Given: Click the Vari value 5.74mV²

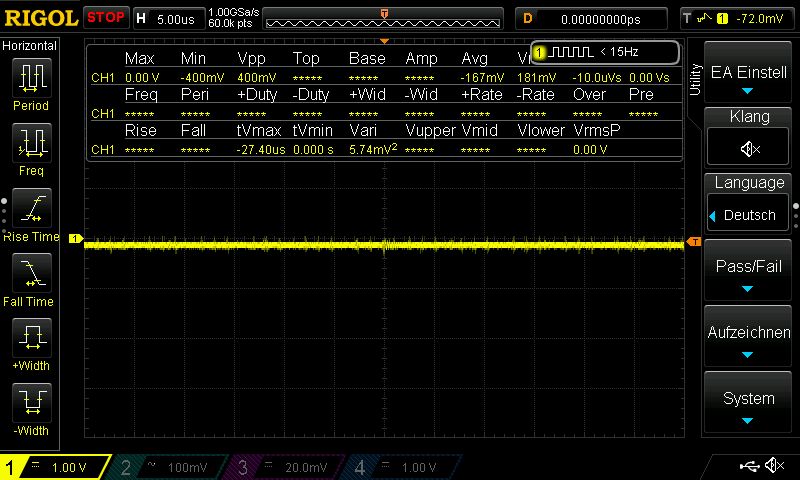Looking at the screenshot, I should pos(373,149).
